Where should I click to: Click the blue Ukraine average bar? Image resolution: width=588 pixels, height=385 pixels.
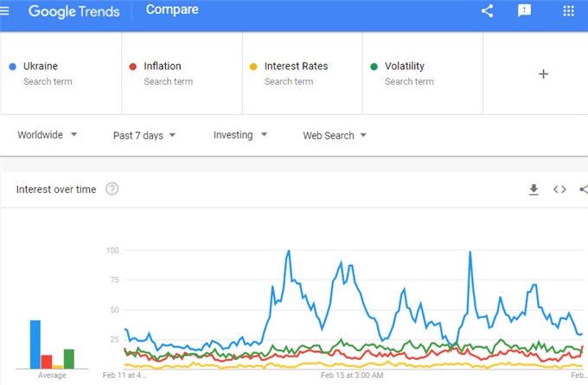pyautogui.click(x=35, y=344)
